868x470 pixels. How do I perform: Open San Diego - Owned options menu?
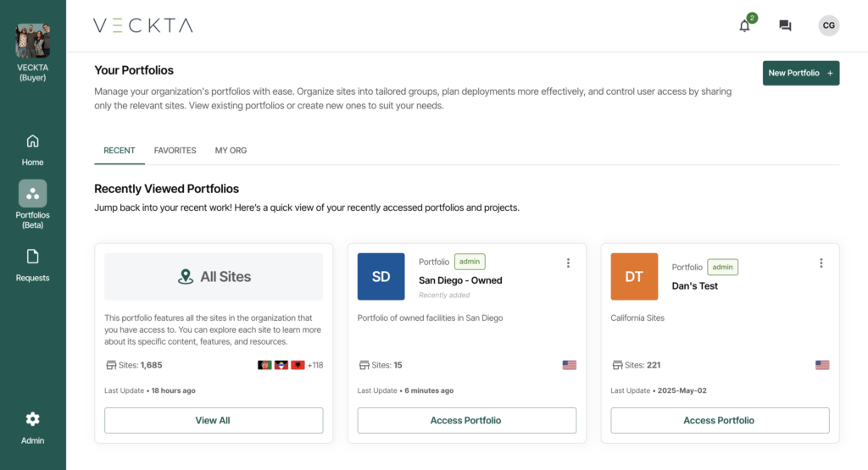coord(568,263)
